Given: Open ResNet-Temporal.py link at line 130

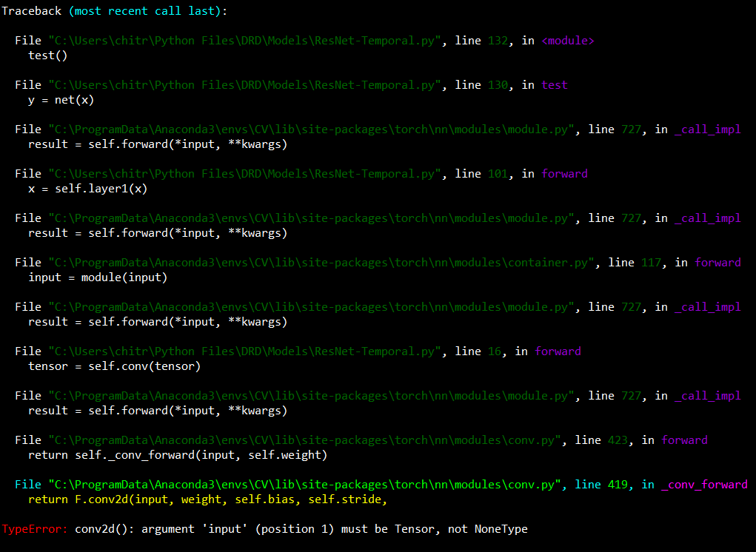Looking at the screenshot, I should [246, 85].
